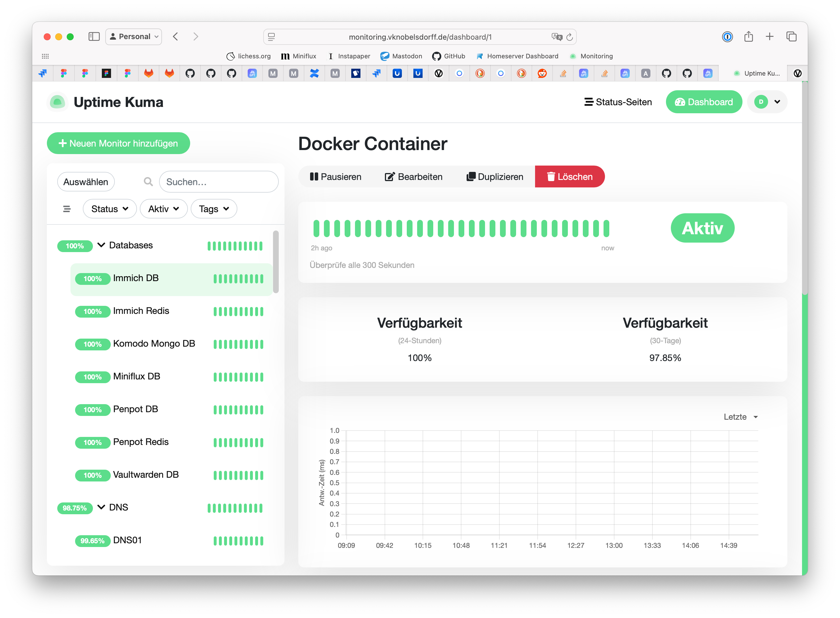Click the monitor list sort icon
840x618 pixels.
pyautogui.click(x=67, y=209)
